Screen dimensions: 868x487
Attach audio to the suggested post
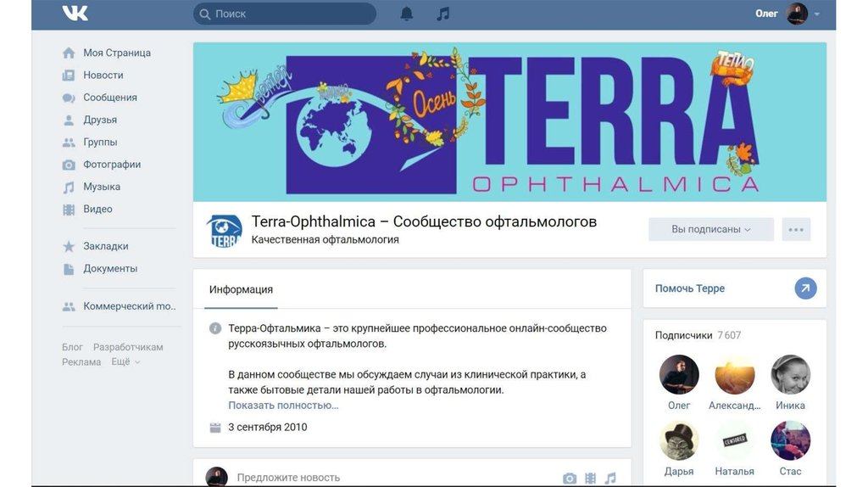[610, 478]
